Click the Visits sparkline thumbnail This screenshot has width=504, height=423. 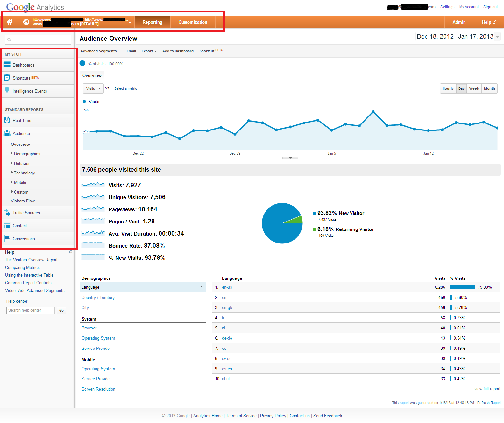(x=93, y=185)
